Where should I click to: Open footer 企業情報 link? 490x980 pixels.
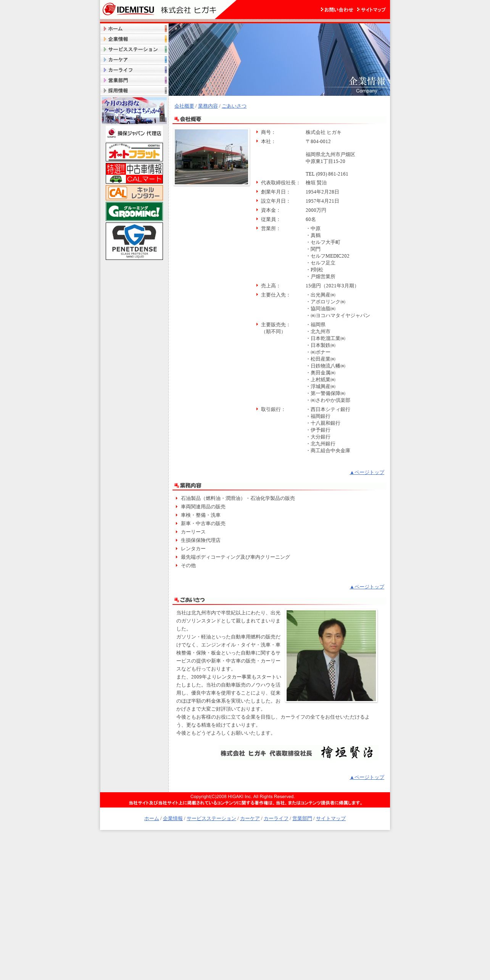[172, 819]
